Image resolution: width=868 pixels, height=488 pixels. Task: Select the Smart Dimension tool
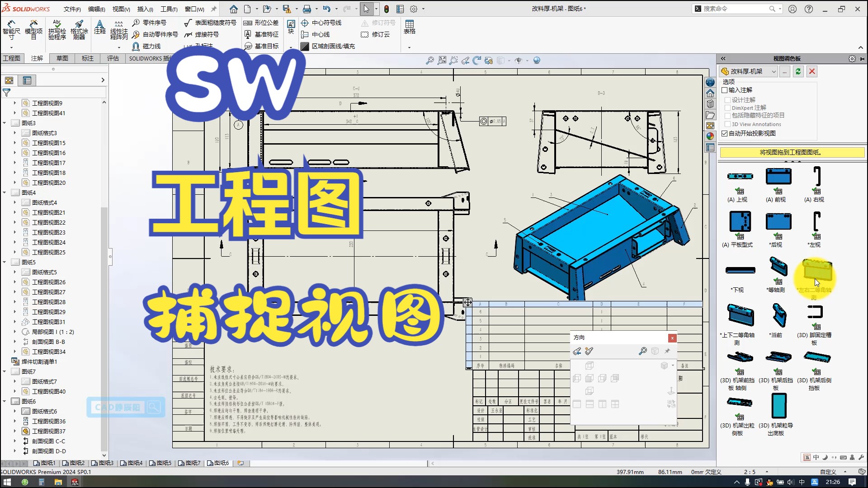coord(11,30)
